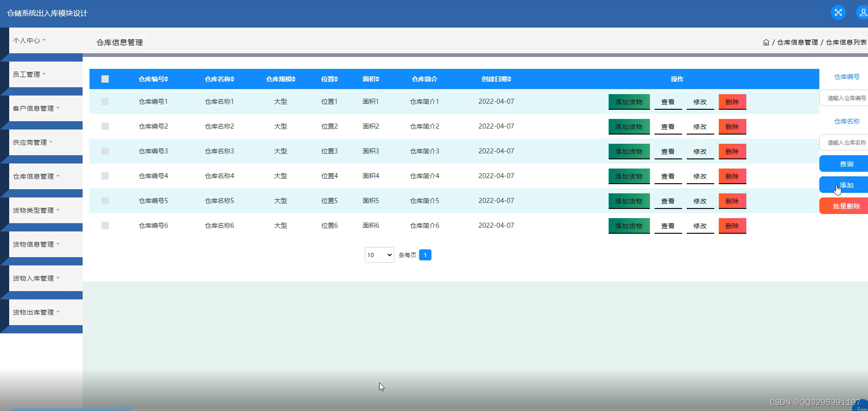Sort by 创建日期 column arrows
Viewport: 868px width, 411px height.
point(509,79)
